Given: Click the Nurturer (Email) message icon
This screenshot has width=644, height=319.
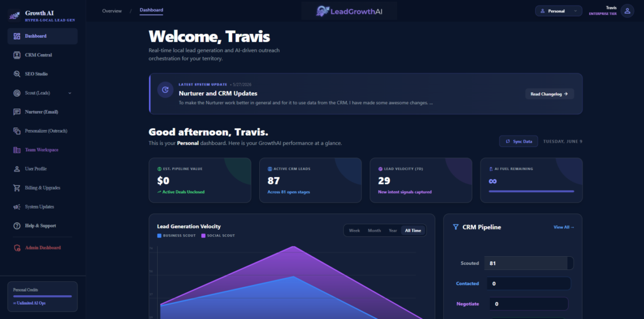Looking at the screenshot, I should click(x=17, y=112).
